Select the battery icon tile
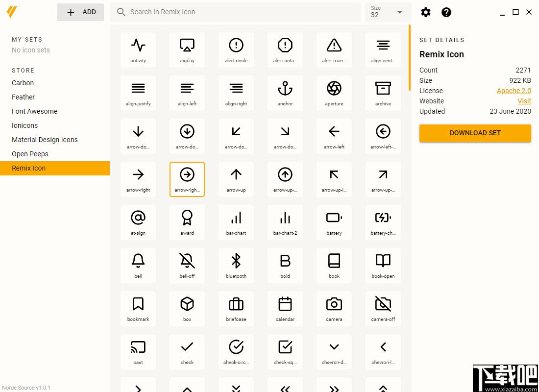The width and height of the screenshot is (539, 392). point(334,222)
